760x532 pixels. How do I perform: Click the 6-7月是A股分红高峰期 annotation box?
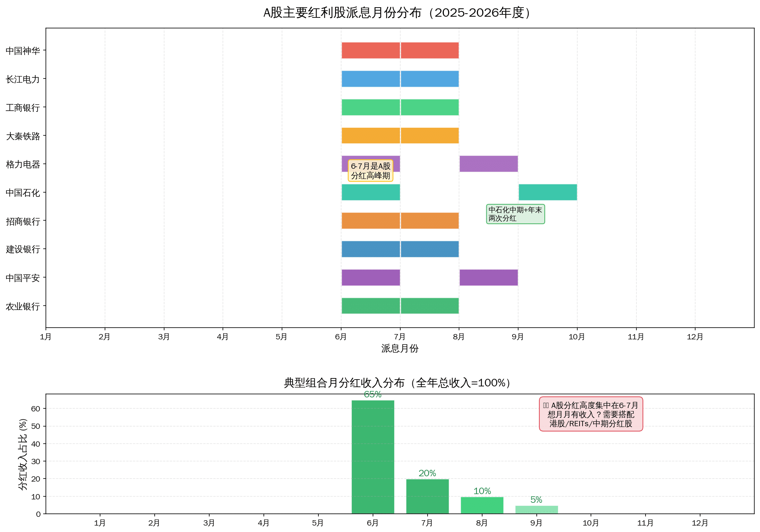pos(370,171)
